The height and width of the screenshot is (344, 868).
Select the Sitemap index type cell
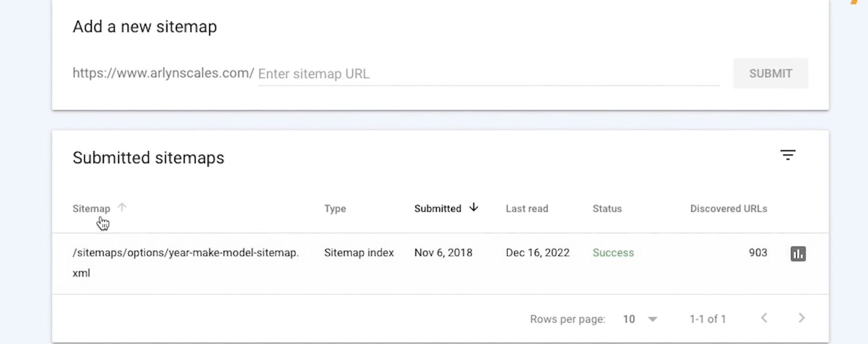[359, 253]
